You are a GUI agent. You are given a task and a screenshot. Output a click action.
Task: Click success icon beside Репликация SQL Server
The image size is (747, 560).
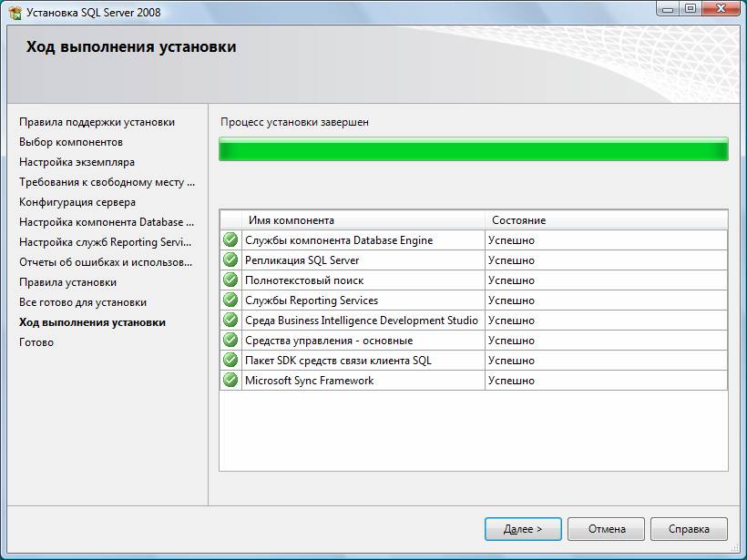[230, 260]
